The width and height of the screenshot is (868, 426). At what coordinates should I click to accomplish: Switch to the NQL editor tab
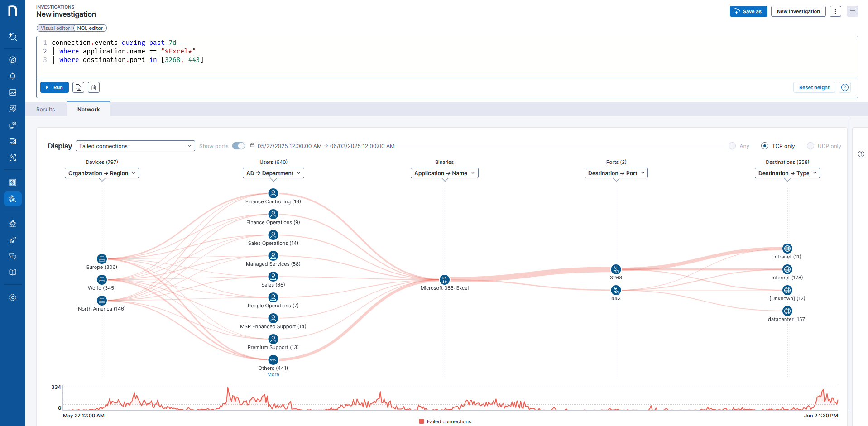click(90, 28)
